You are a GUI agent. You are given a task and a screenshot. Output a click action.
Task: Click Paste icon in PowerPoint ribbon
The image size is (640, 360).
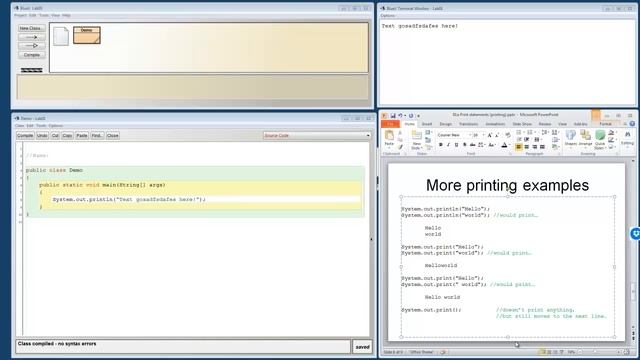389,135
